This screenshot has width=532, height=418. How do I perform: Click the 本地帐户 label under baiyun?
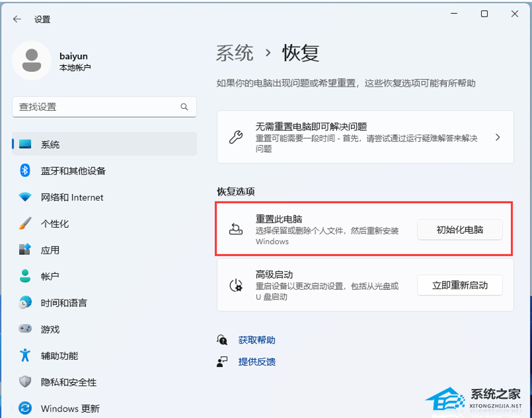(x=75, y=67)
